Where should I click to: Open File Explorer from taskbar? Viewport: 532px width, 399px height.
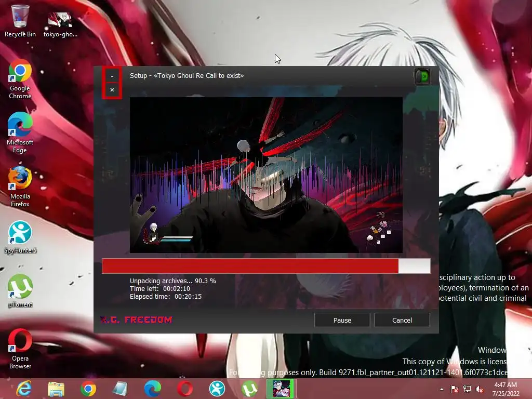[56, 389]
